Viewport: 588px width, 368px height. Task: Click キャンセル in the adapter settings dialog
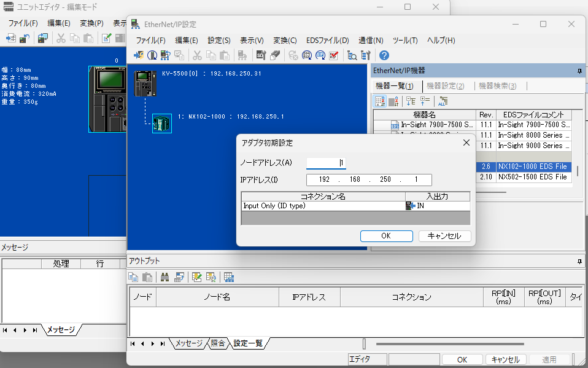(x=444, y=236)
